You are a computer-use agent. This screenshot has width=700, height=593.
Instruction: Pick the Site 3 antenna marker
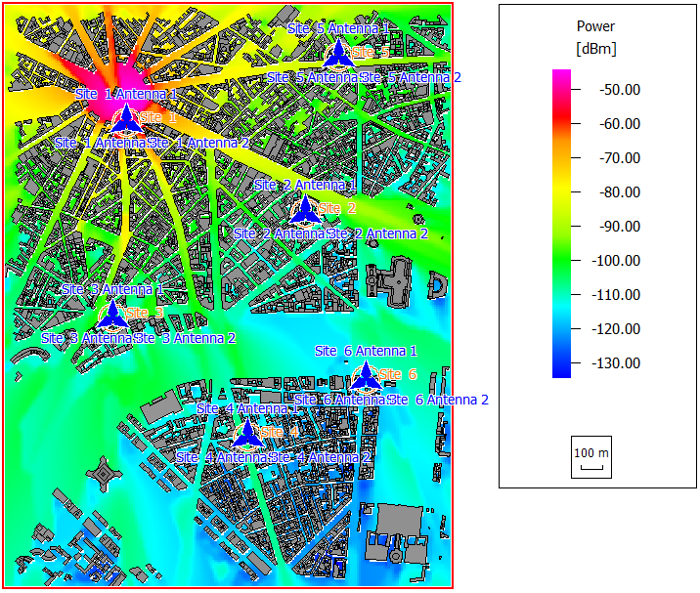(111, 315)
